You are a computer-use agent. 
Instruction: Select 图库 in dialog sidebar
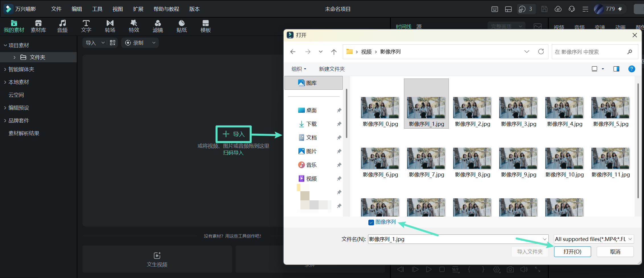point(313,83)
